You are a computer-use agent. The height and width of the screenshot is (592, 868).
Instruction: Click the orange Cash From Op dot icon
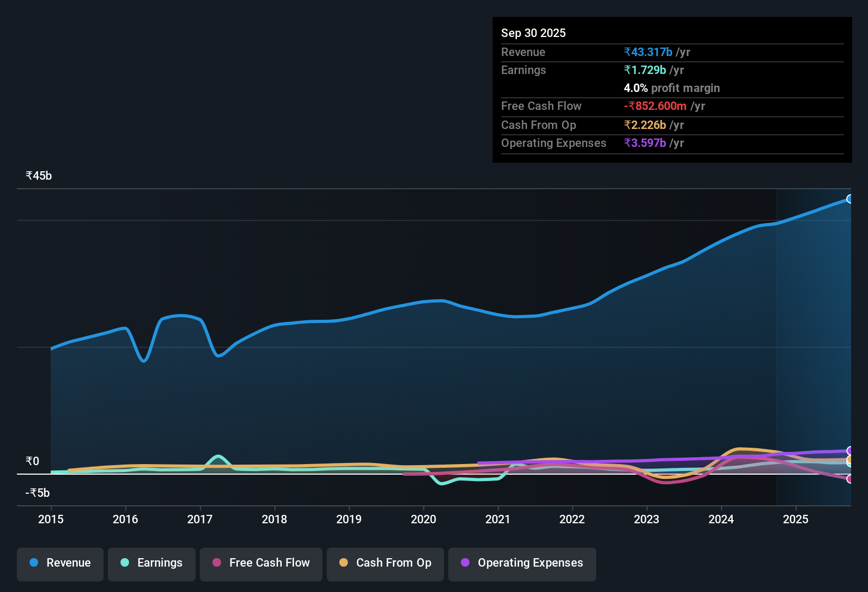(344, 562)
